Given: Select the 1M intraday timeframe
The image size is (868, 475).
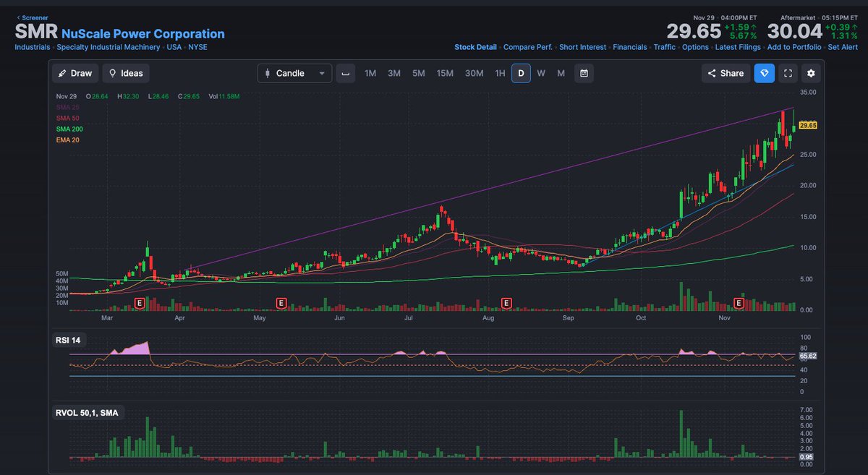Looking at the screenshot, I should click(370, 73).
